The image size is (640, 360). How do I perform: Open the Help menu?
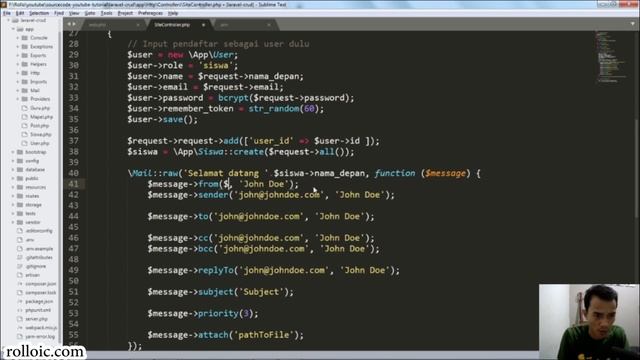173,13
